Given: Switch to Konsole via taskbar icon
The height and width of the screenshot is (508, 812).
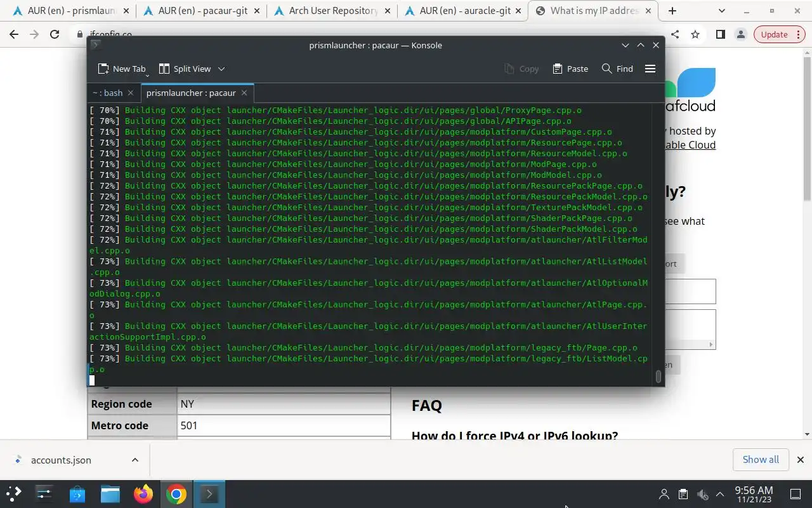Looking at the screenshot, I should tap(209, 493).
